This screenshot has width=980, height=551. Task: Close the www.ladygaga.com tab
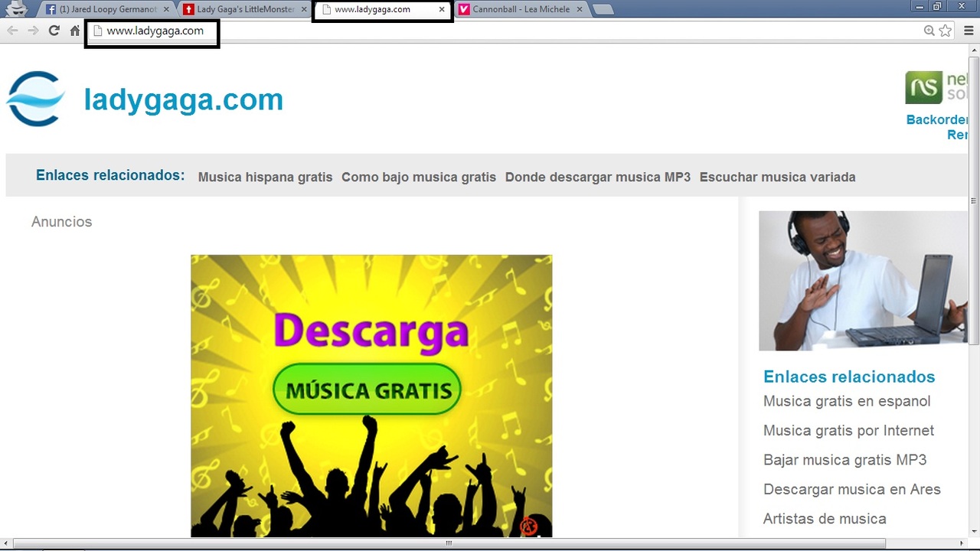pos(442,9)
